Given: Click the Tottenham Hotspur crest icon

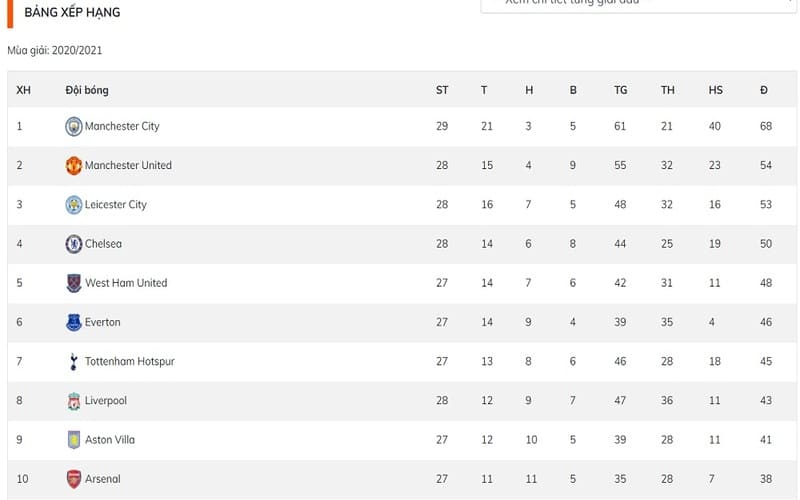Looking at the screenshot, I should point(73,361).
